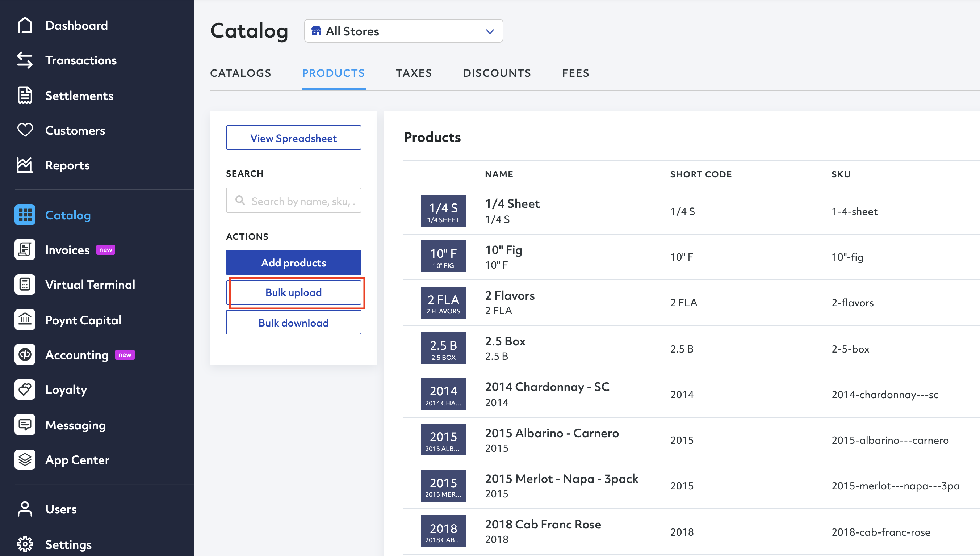
Task: Click the Bulk download button
Action: coord(293,323)
